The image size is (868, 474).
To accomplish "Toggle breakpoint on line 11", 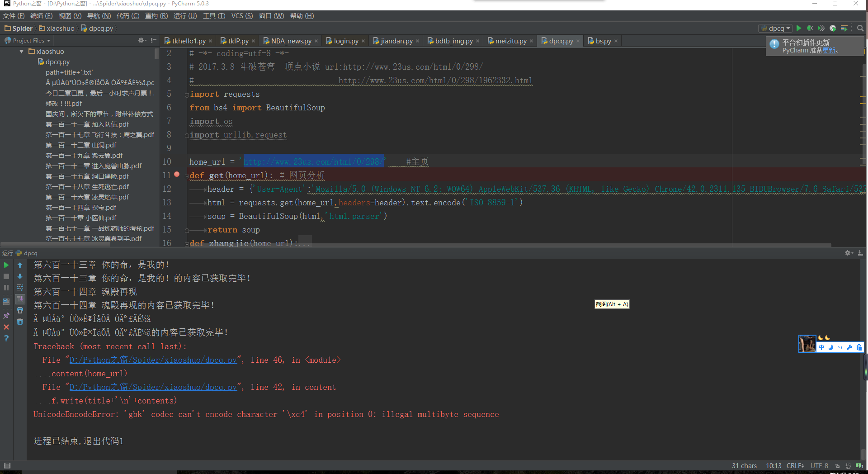I will (177, 174).
